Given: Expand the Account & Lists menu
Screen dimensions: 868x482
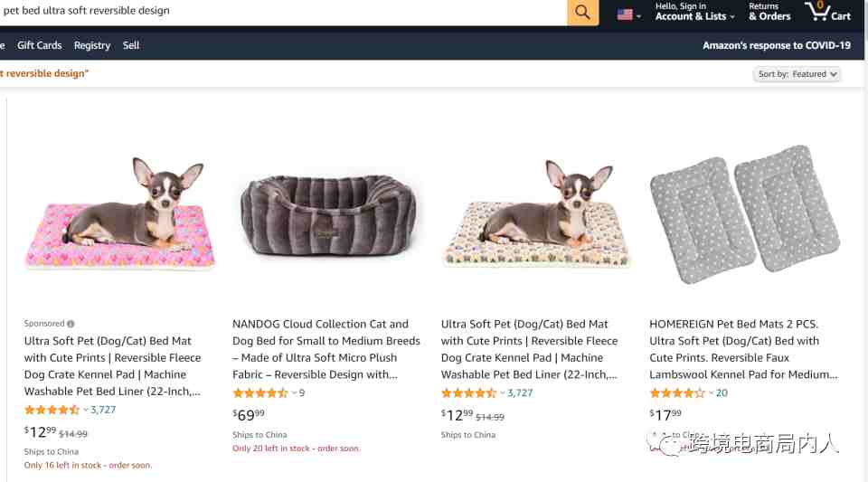Looking at the screenshot, I should click(x=694, y=12).
